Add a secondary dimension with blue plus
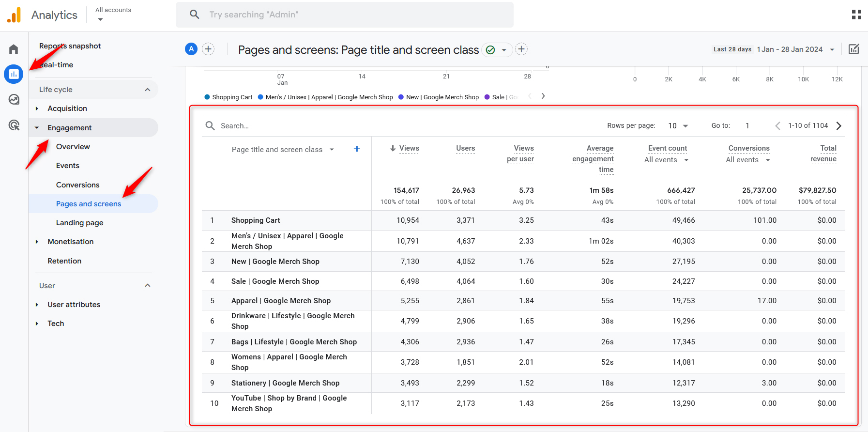Screen dimensions: 868x432 (x=357, y=149)
